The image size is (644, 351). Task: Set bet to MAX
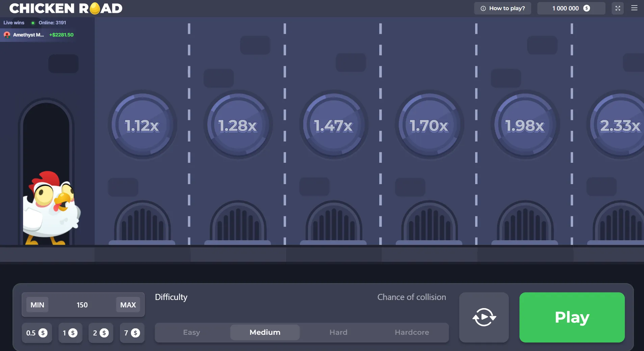click(x=128, y=305)
